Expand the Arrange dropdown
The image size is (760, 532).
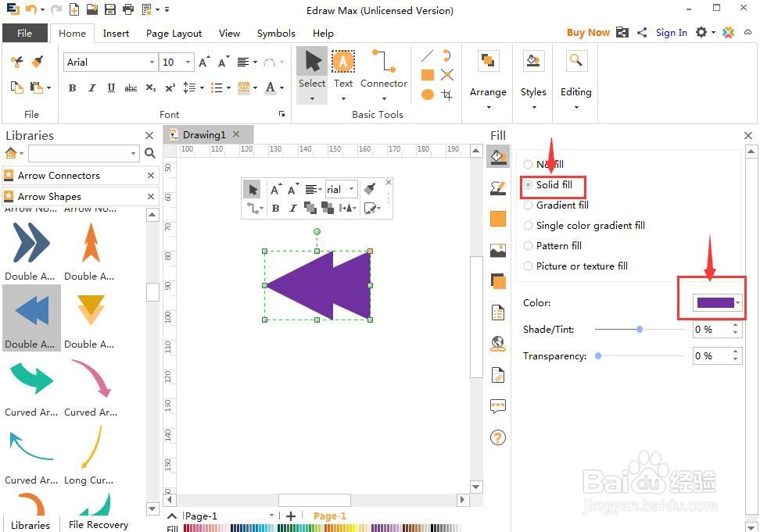(488, 107)
